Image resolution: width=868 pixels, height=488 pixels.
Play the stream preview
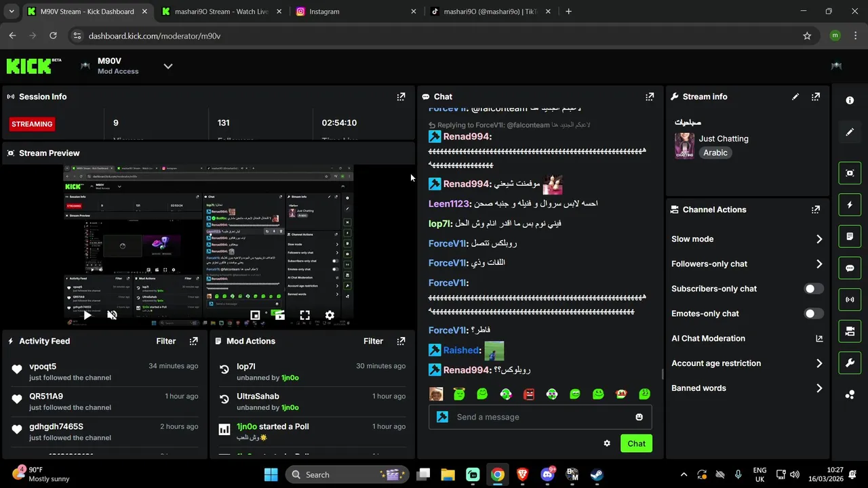[x=87, y=315]
